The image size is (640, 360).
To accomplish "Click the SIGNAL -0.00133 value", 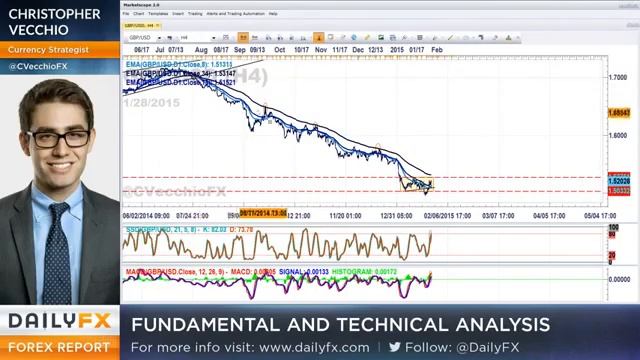I will point(304,271).
